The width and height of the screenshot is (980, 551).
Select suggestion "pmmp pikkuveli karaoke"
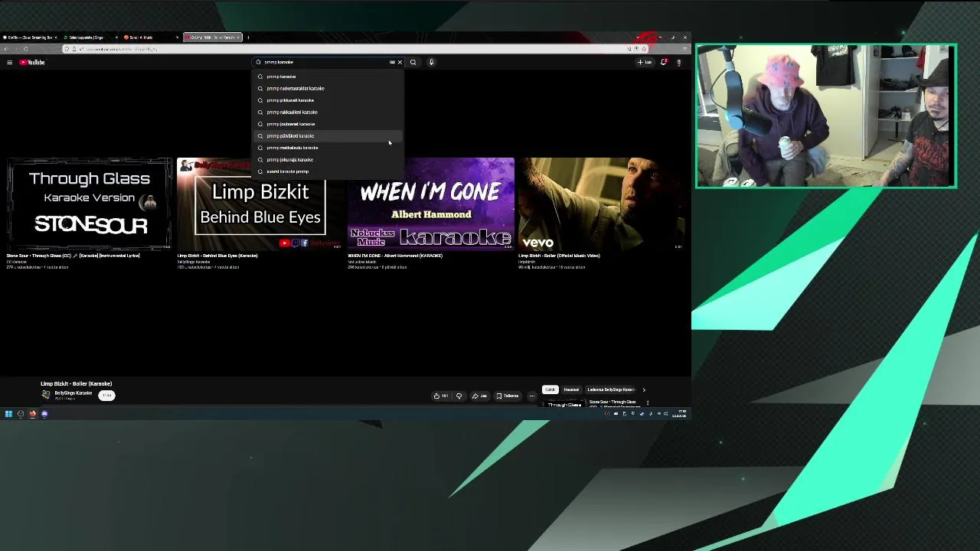[328, 100]
